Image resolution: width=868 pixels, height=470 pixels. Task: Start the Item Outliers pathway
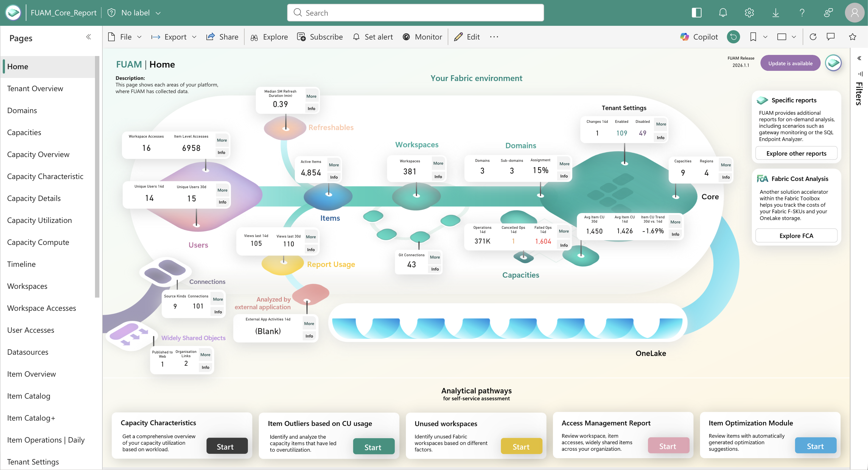point(374,446)
